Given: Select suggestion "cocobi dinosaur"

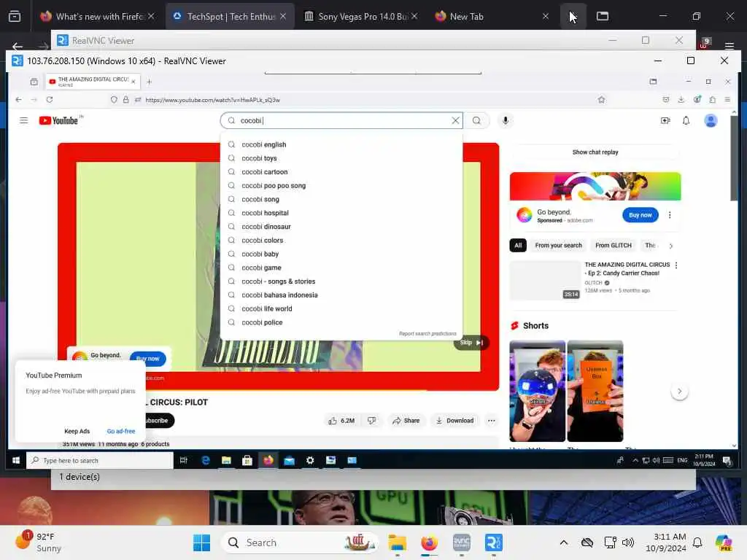Looking at the screenshot, I should click(x=341, y=227).
